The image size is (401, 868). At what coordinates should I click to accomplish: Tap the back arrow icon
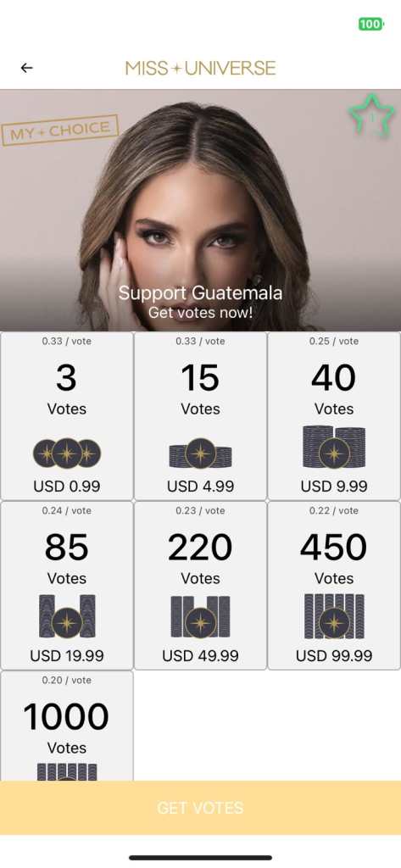click(26, 68)
